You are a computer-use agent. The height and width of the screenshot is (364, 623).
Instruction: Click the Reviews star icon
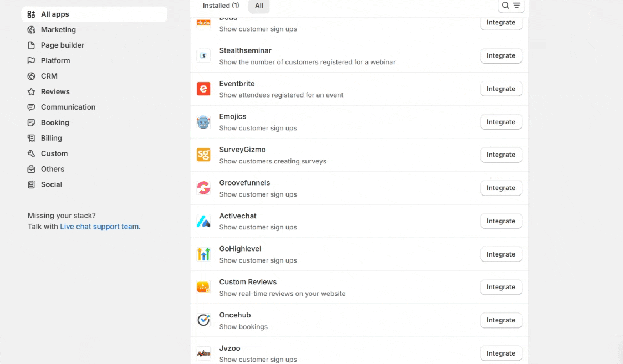(31, 92)
